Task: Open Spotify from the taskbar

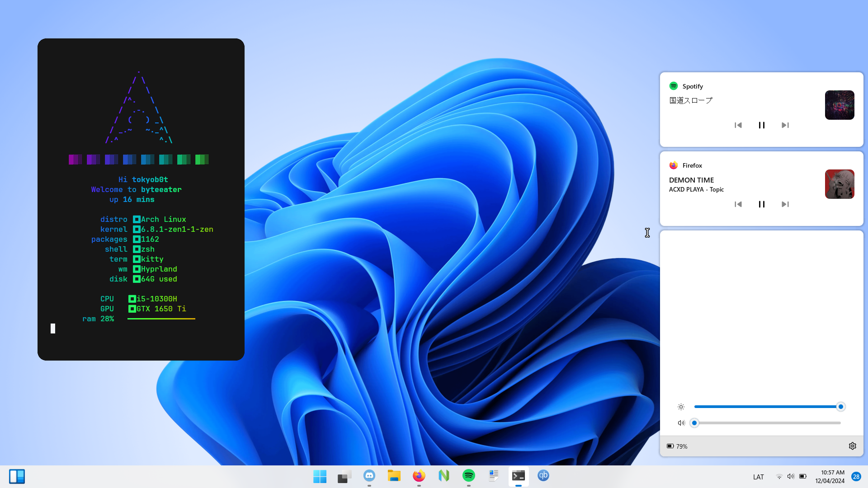Action: 469,476
